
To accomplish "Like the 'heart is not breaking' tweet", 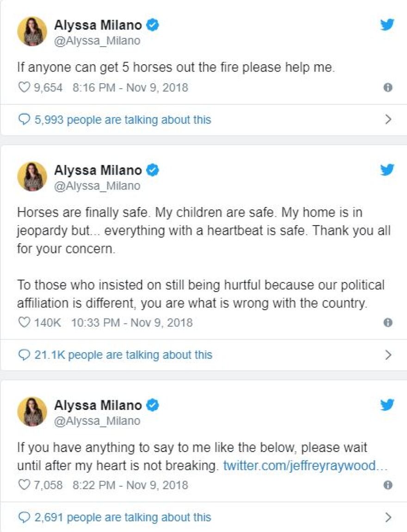I will (24, 485).
